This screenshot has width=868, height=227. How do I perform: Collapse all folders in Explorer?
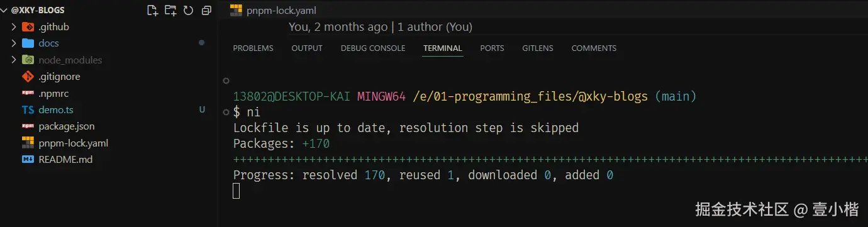pyautogui.click(x=206, y=10)
